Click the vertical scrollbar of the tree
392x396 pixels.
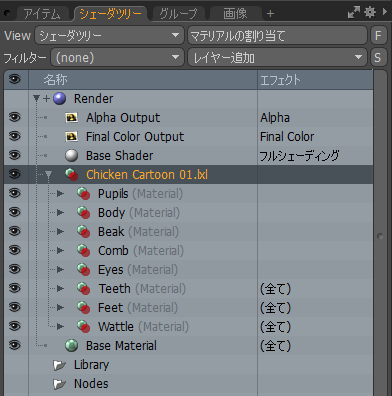pos(380,233)
